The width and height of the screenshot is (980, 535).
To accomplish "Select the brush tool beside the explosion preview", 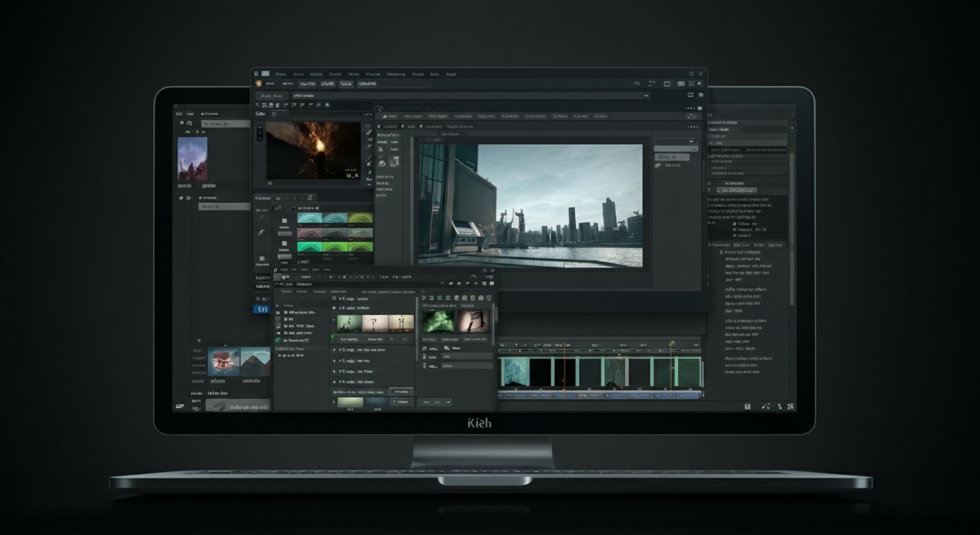I will coord(368,132).
